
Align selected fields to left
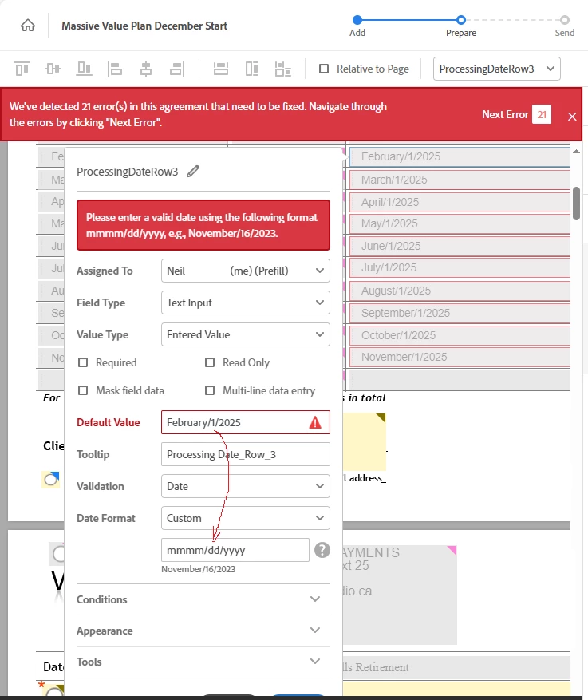115,69
